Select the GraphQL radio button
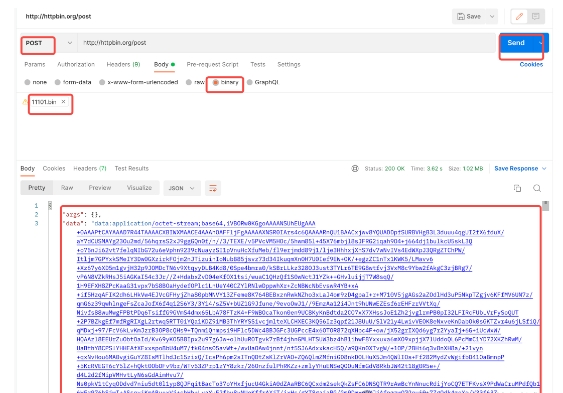563x393 pixels. (250, 82)
